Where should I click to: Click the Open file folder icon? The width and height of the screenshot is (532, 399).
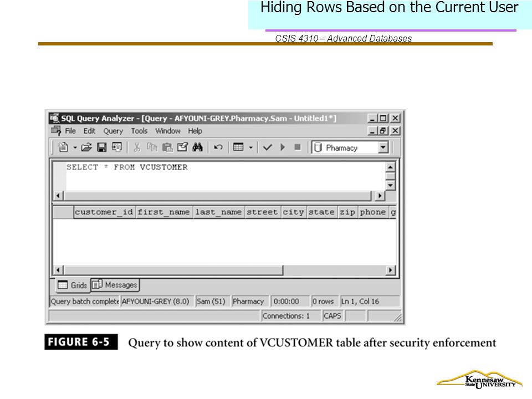[x=86, y=147]
